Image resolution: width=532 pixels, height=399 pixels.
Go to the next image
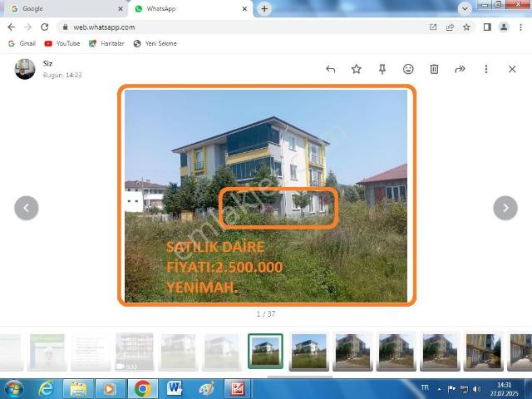[505, 208]
